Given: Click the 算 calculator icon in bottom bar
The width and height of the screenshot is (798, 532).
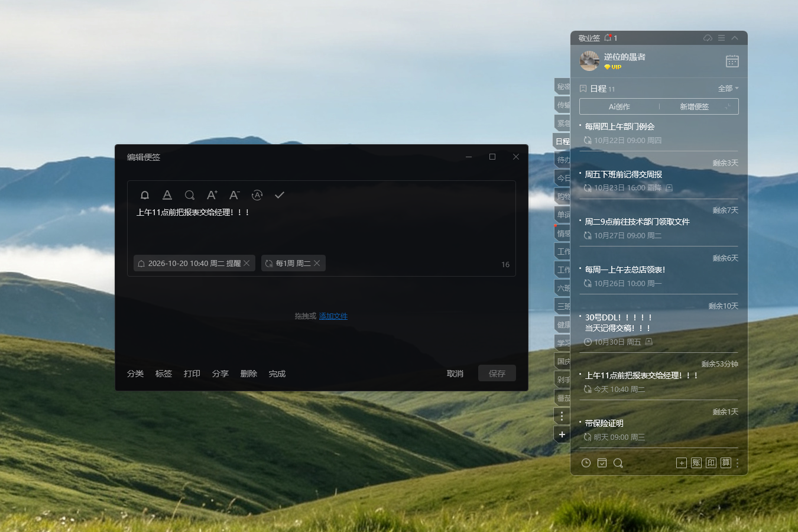Looking at the screenshot, I should (726, 463).
